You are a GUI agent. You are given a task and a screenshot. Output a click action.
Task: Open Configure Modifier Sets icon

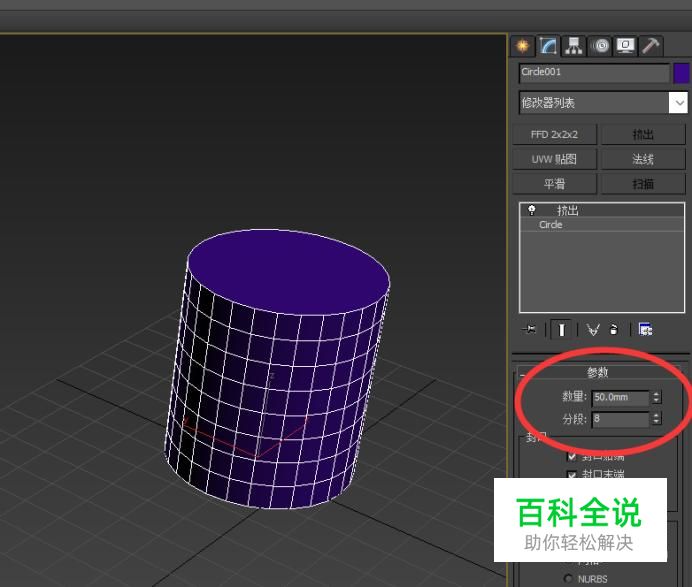tap(645, 329)
